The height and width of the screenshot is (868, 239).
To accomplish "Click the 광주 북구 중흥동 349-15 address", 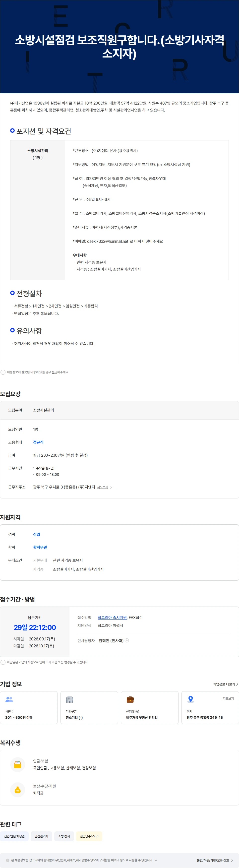I will 205,717.
